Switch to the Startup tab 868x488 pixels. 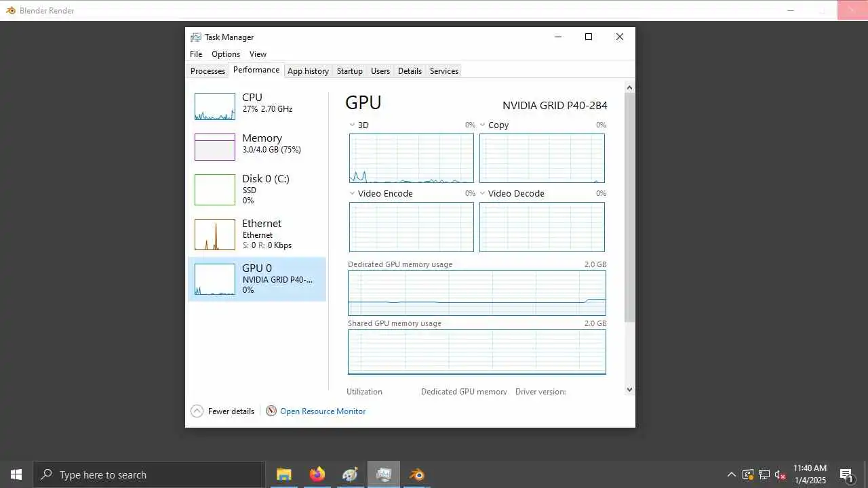(350, 71)
